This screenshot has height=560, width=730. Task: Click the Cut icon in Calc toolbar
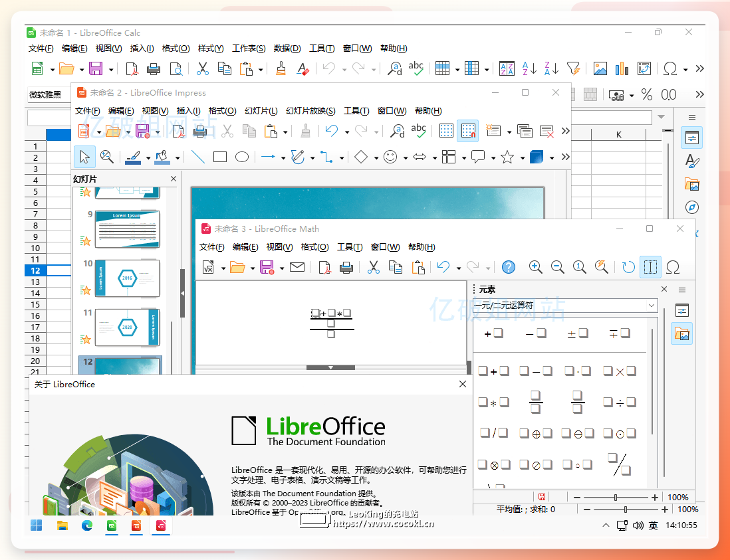point(203,69)
